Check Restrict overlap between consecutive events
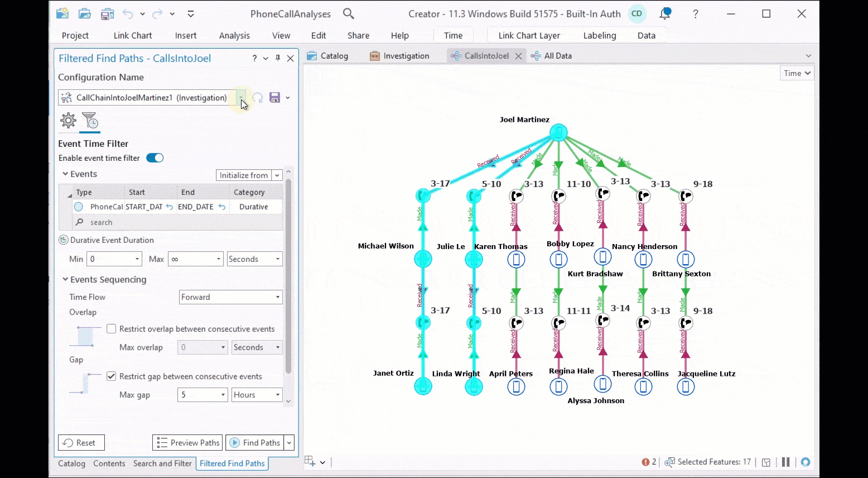The height and width of the screenshot is (478, 868). point(112,329)
